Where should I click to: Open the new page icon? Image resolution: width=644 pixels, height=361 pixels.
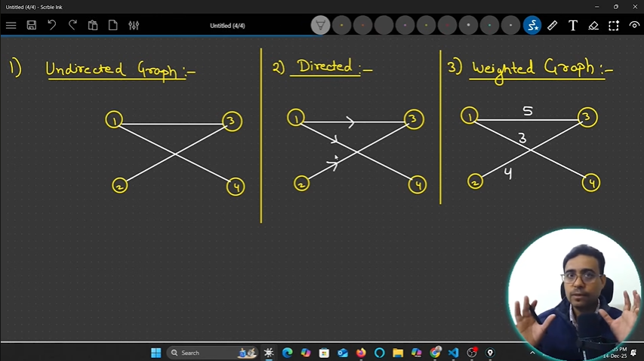pos(113,26)
